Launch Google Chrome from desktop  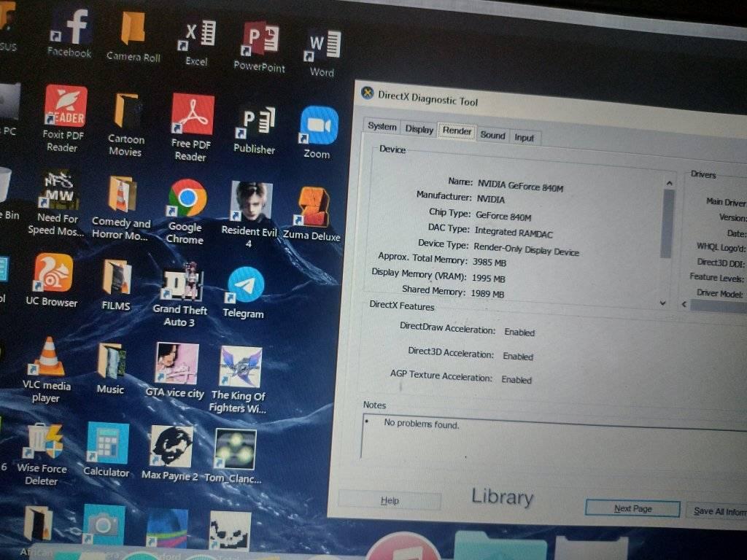186,211
